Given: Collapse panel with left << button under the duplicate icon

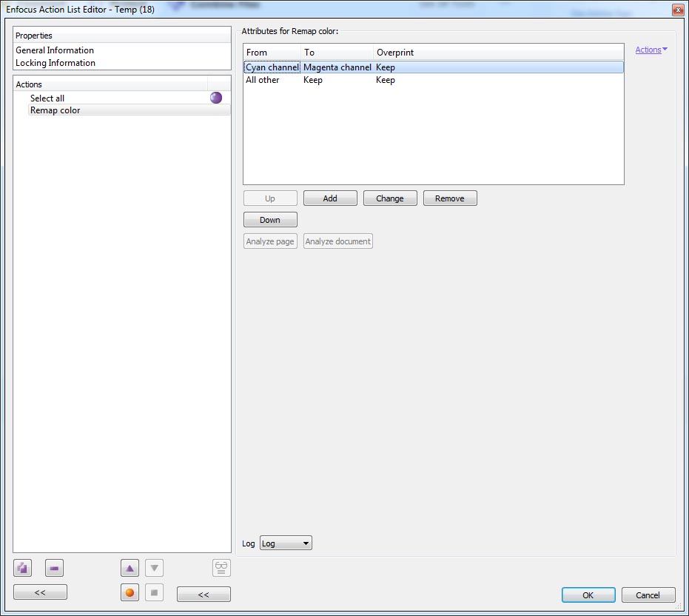Looking at the screenshot, I should click(x=41, y=592).
